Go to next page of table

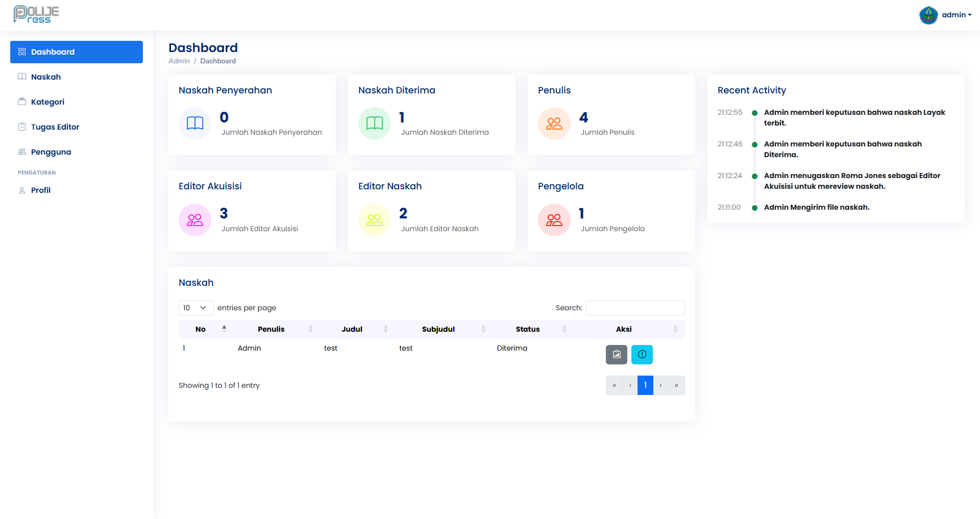click(x=661, y=385)
